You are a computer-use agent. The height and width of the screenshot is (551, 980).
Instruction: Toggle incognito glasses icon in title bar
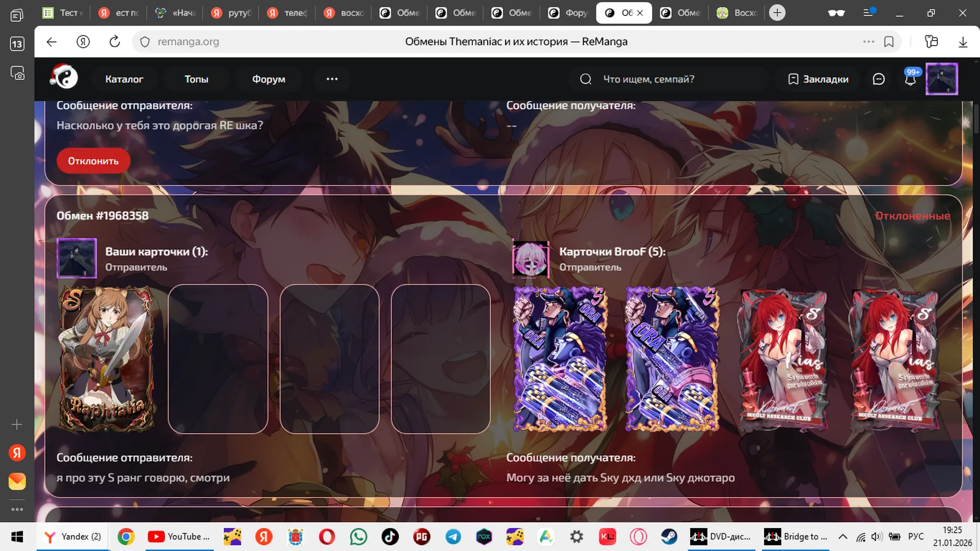(836, 13)
